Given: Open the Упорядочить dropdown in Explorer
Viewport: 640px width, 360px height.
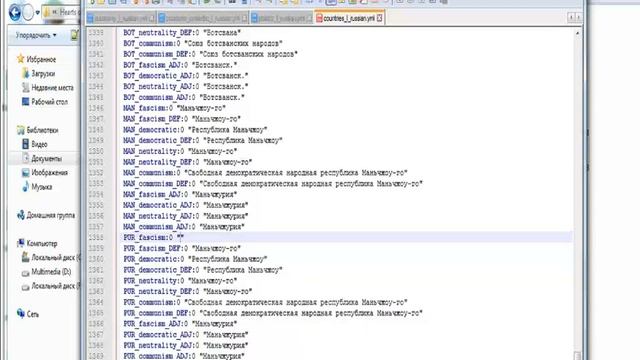Looking at the screenshot, I should pos(36,36).
